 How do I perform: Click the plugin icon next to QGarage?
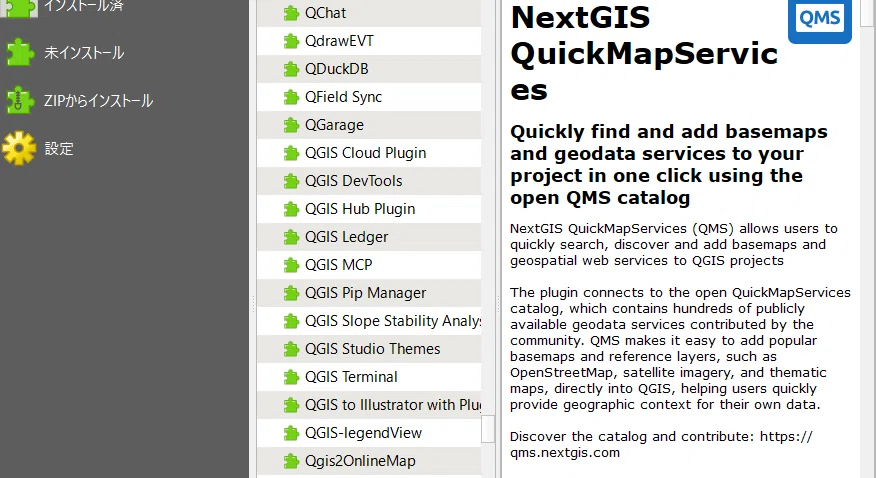tap(291, 125)
